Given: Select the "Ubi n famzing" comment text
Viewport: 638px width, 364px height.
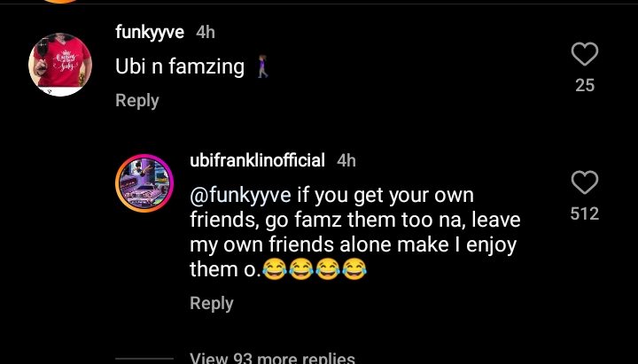Looking at the screenshot, I should point(180,66).
